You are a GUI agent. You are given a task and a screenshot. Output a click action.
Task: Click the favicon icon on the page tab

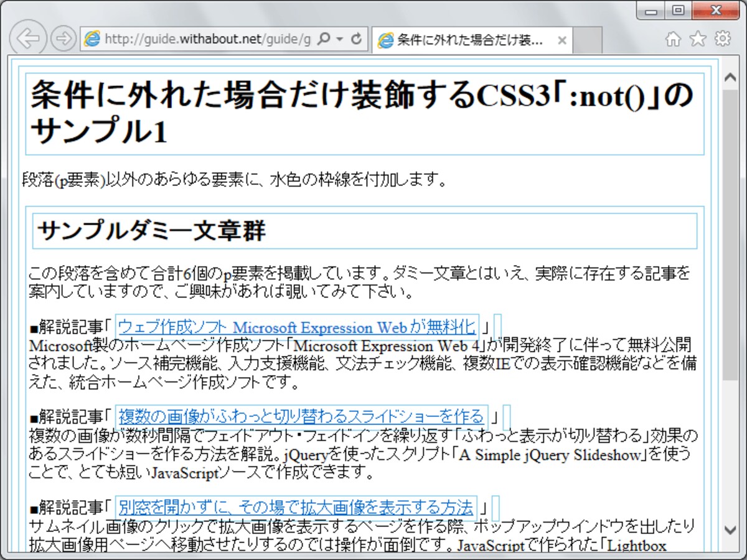387,40
